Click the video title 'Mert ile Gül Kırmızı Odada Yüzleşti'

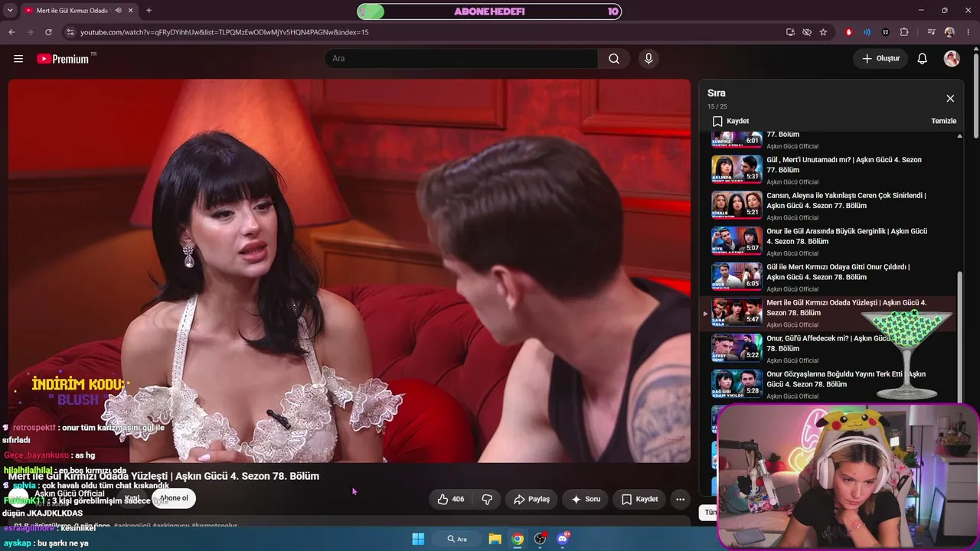(x=164, y=476)
